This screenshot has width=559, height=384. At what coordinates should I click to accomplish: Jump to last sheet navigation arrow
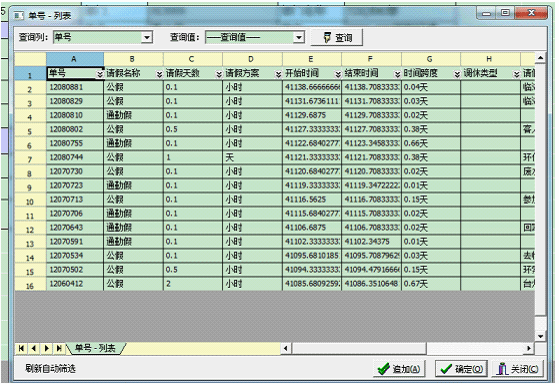click(59, 348)
